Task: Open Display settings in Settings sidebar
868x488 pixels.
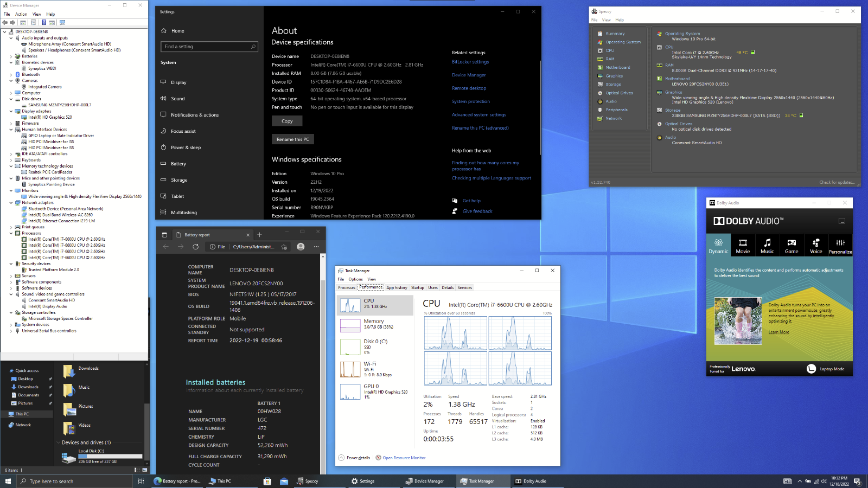Action: click(x=178, y=82)
